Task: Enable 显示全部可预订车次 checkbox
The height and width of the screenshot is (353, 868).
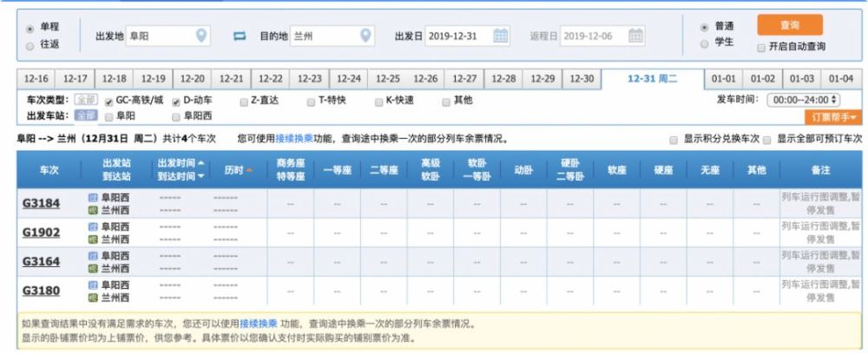Action: (766, 140)
